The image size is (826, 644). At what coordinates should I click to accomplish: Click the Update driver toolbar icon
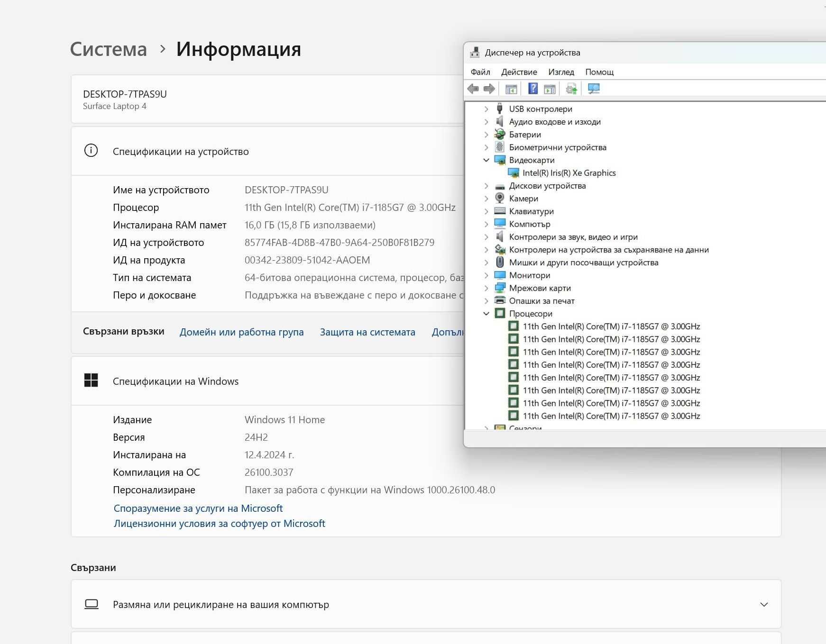571,89
